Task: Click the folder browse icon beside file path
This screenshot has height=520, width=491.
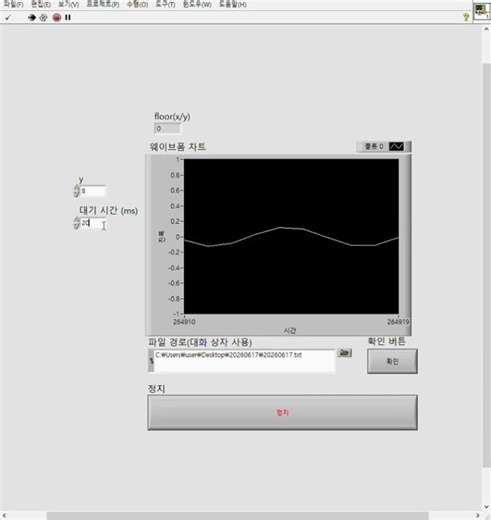Action: click(344, 353)
